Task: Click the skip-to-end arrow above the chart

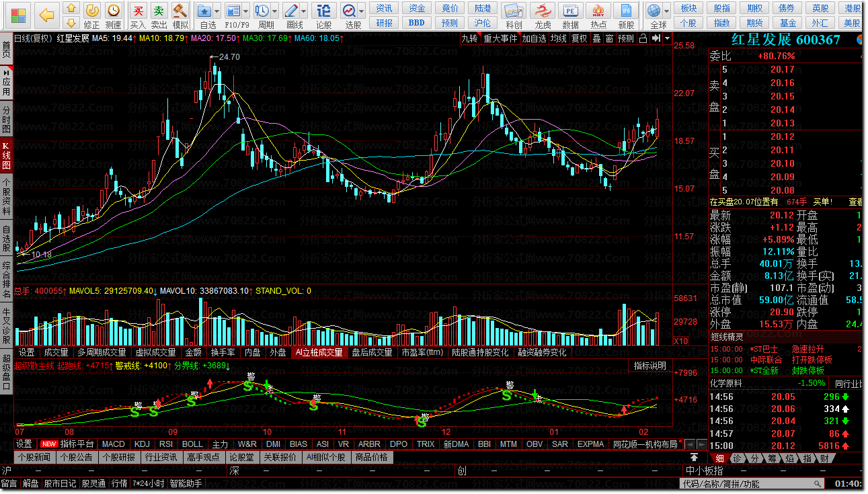Action: 656,38
